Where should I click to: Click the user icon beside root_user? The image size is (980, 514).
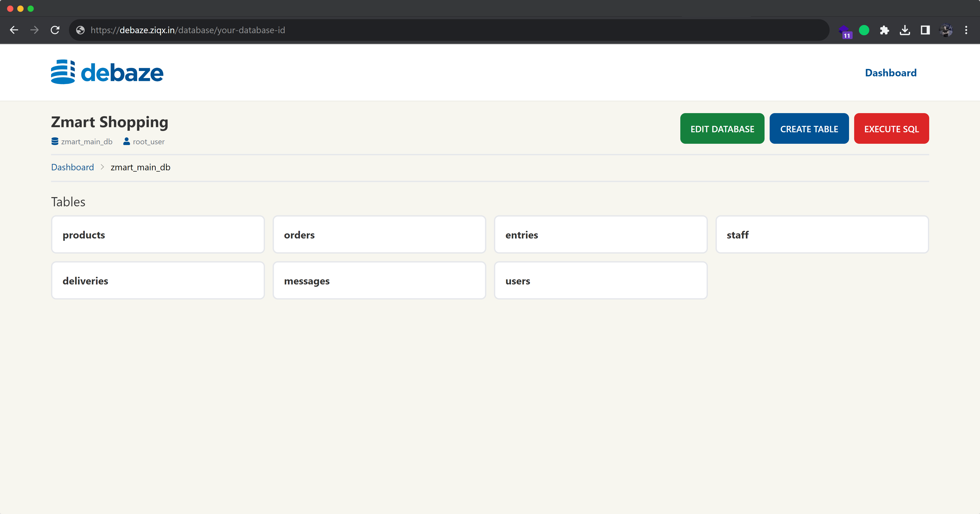point(127,141)
